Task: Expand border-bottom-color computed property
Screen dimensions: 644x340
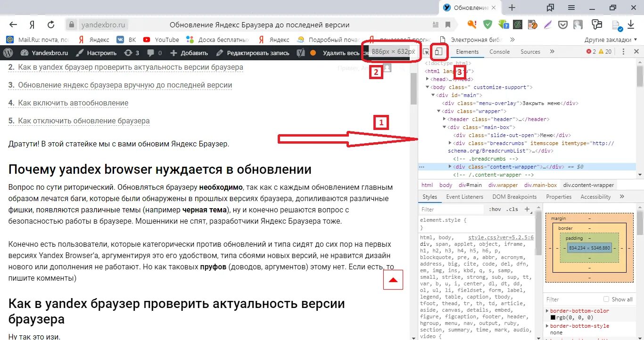Action: (547, 311)
